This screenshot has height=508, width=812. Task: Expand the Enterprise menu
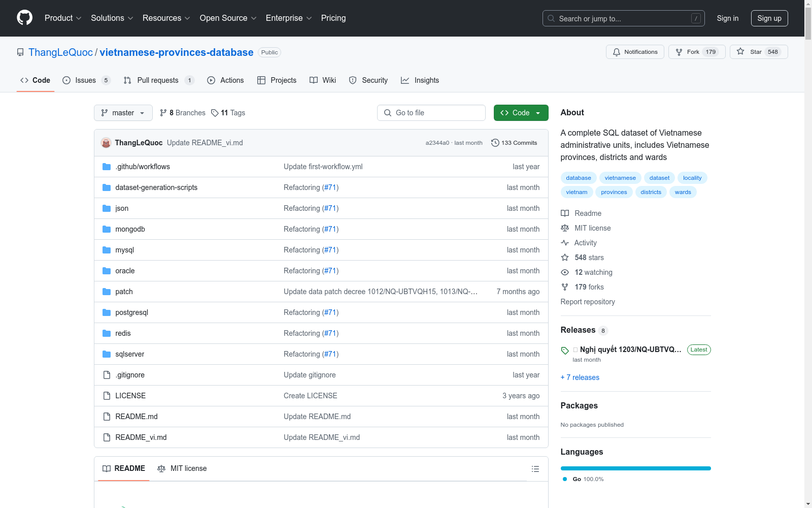(289, 18)
